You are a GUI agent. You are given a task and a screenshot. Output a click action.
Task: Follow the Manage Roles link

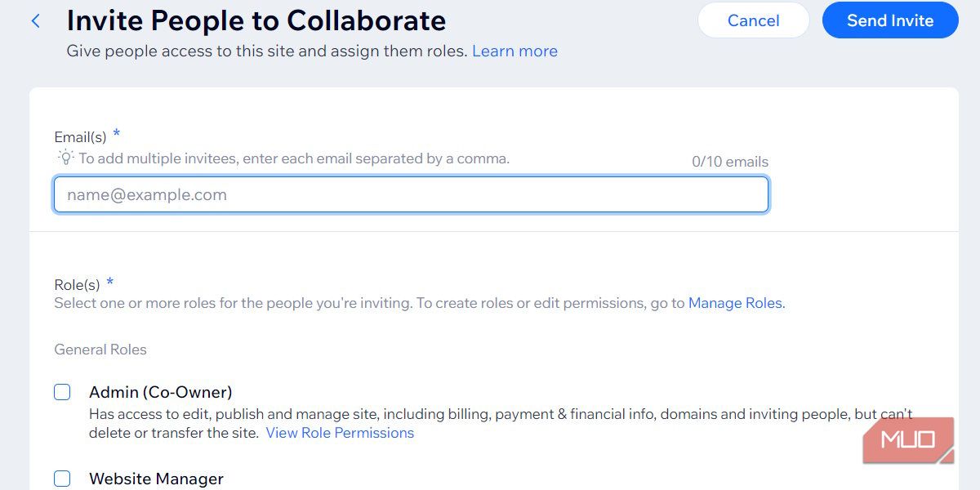735,303
